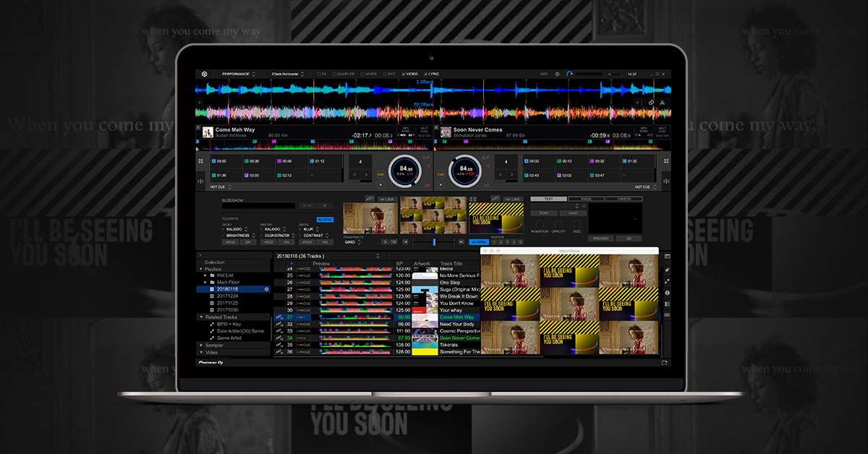This screenshot has height=454, width=868.
Task: Open deck 1 HOT CUE mode dropdown
Action: [221, 187]
